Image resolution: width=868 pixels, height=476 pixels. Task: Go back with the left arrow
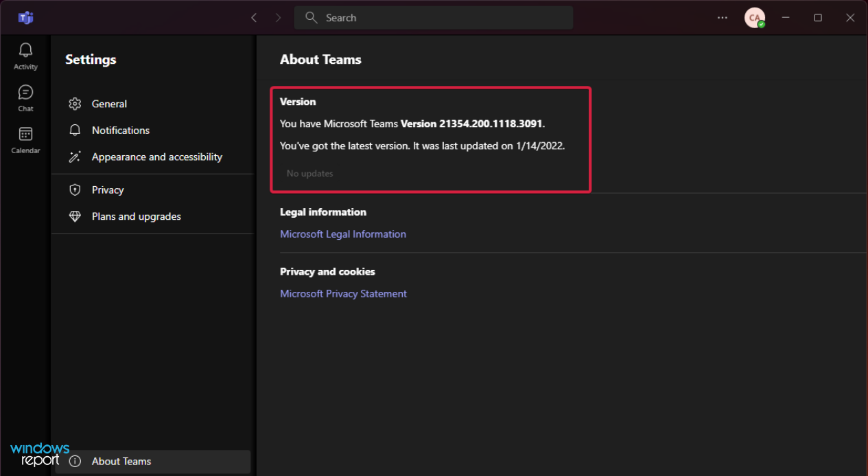point(254,18)
